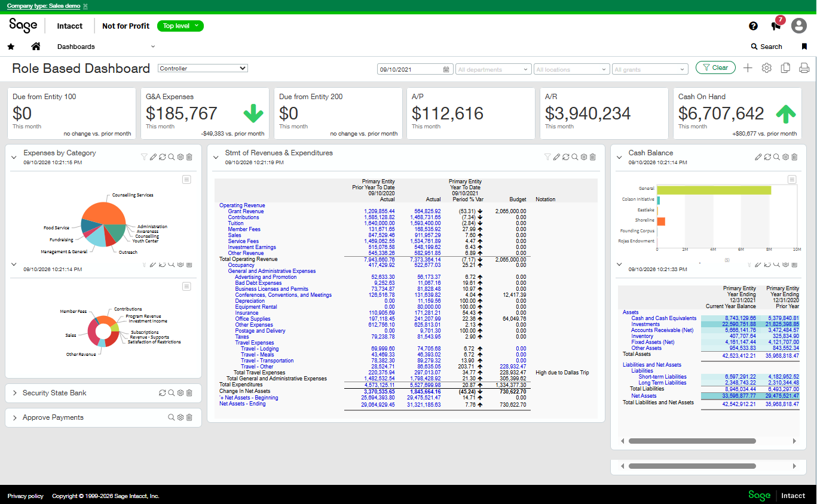Delete Approve Payments using its trash icon
Image resolution: width=817 pixels, height=504 pixels.
click(189, 417)
